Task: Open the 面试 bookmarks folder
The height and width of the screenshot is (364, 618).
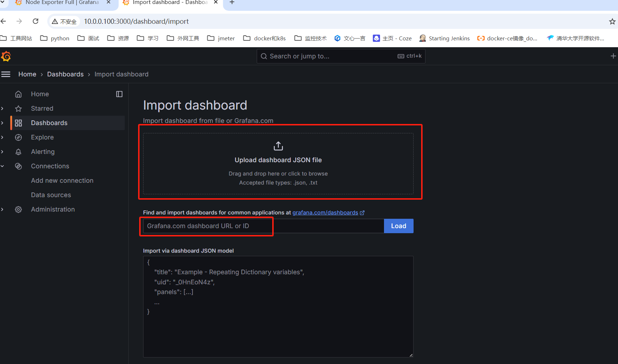Action: (88, 38)
